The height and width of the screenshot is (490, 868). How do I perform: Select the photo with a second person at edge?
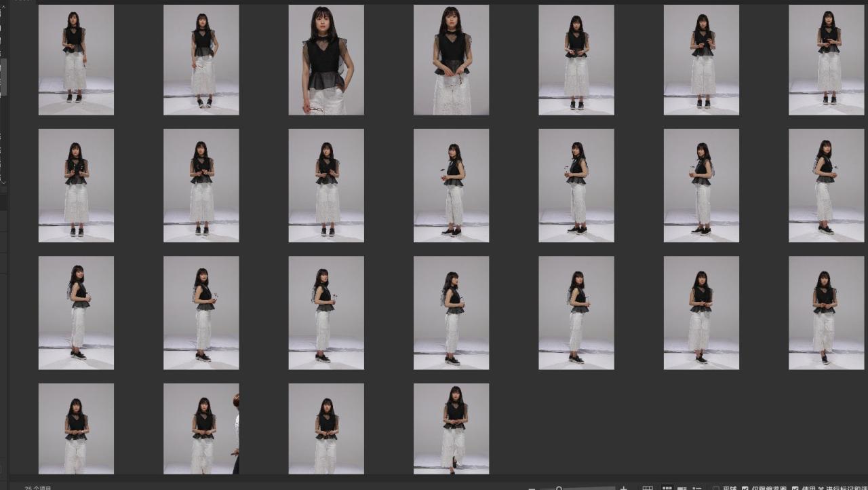[x=201, y=428]
